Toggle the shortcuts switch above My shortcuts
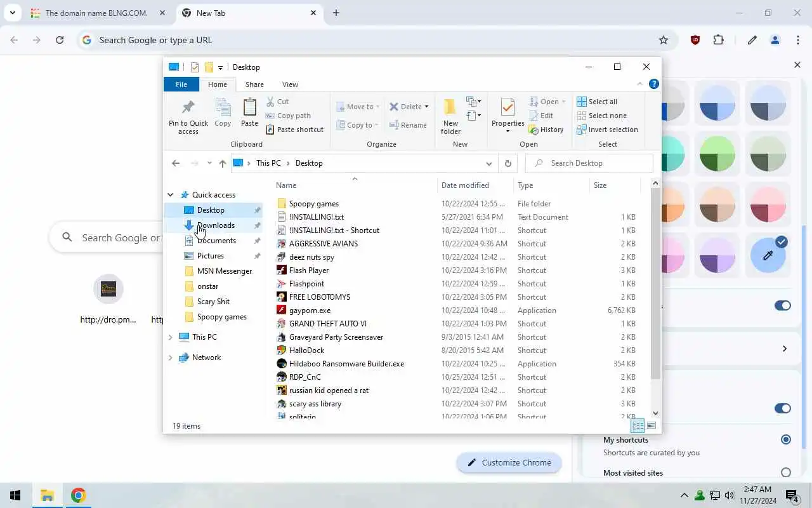Image resolution: width=812 pixels, height=508 pixels. (783, 408)
